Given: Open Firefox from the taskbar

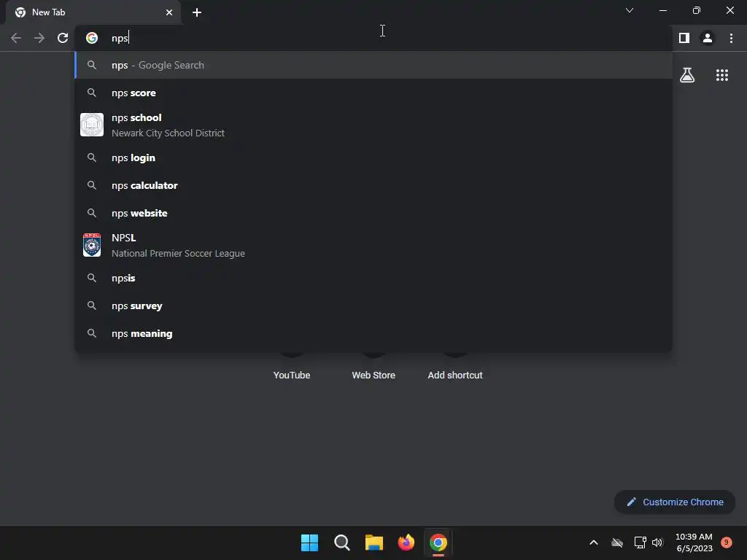Looking at the screenshot, I should (406, 542).
